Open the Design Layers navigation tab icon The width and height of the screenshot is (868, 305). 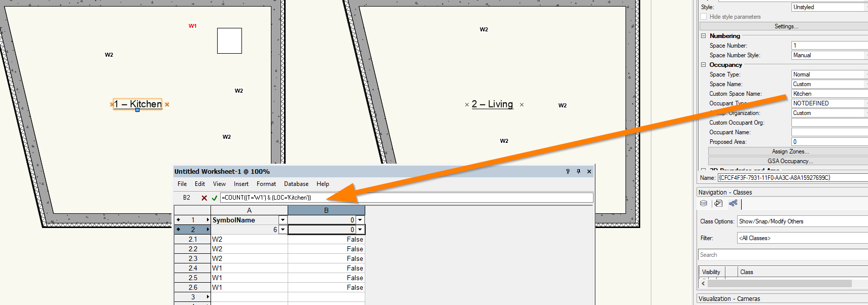coord(704,203)
